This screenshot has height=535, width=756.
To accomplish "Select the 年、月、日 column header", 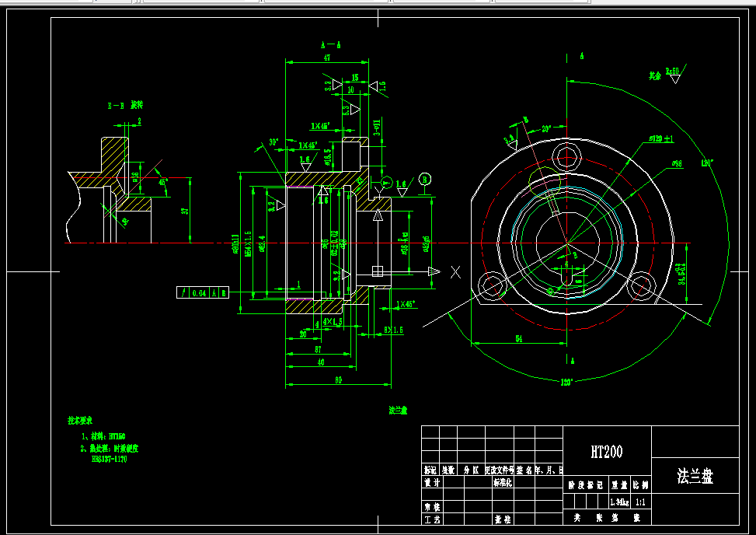I will pyautogui.click(x=550, y=470).
